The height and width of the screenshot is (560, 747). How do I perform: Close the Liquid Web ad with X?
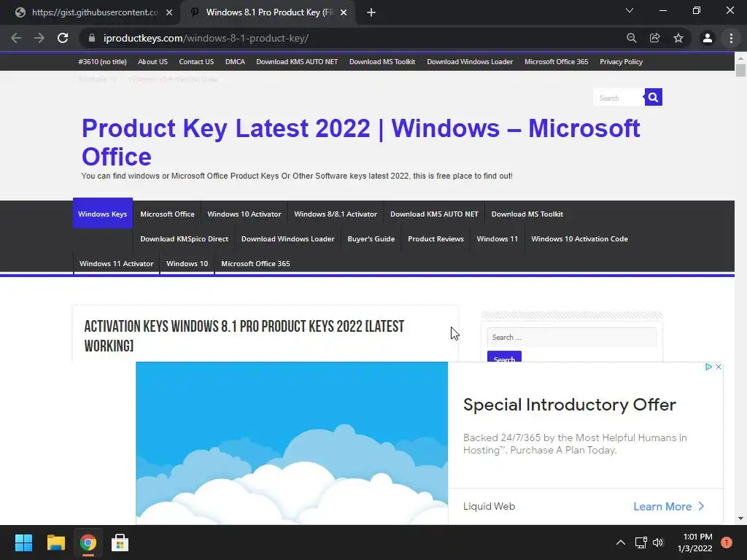click(x=719, y=367)
